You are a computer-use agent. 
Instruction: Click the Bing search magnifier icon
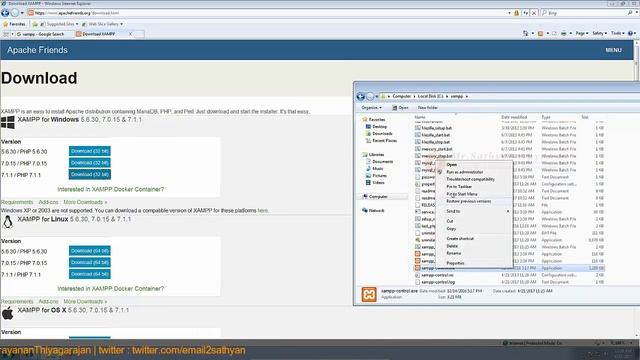coord(630,13)
